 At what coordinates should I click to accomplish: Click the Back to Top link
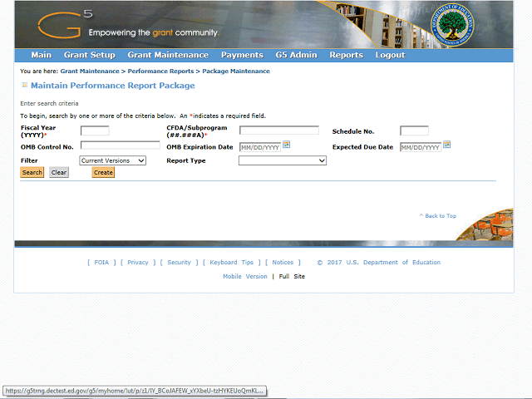[438, 216]
